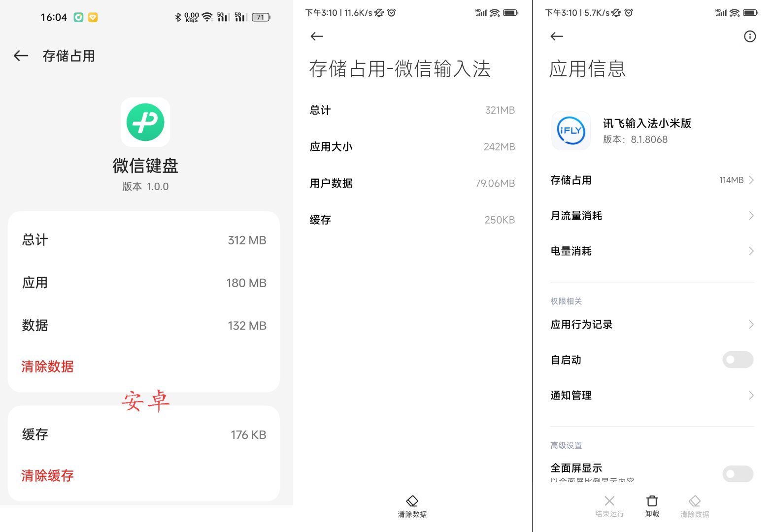Open 电量消耗 details chevron
This screenshot has width=772, height=532.
tap(751, 251)
